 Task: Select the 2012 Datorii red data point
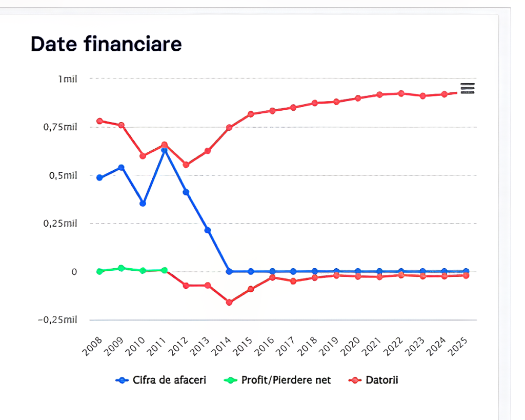[x=186, y=165]
